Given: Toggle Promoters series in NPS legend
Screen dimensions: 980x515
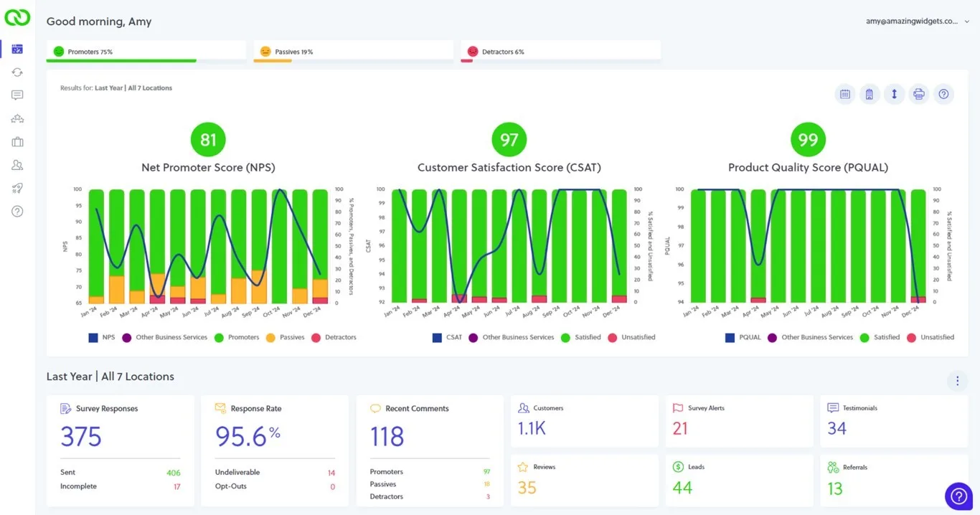Looking at the screenshot, I should (x=237, y=337).
